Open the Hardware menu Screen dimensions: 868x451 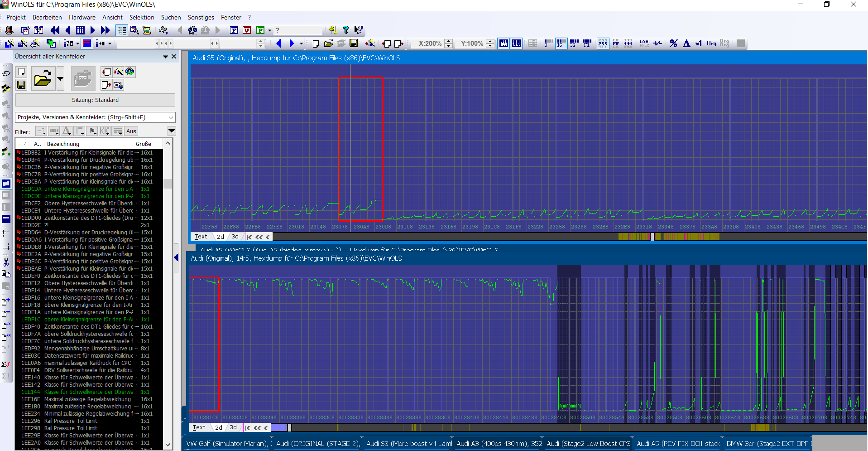[82, 17]
